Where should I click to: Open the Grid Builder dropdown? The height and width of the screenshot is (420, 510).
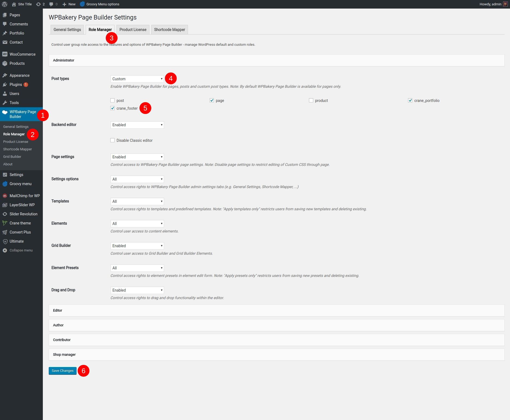point(137,246)
